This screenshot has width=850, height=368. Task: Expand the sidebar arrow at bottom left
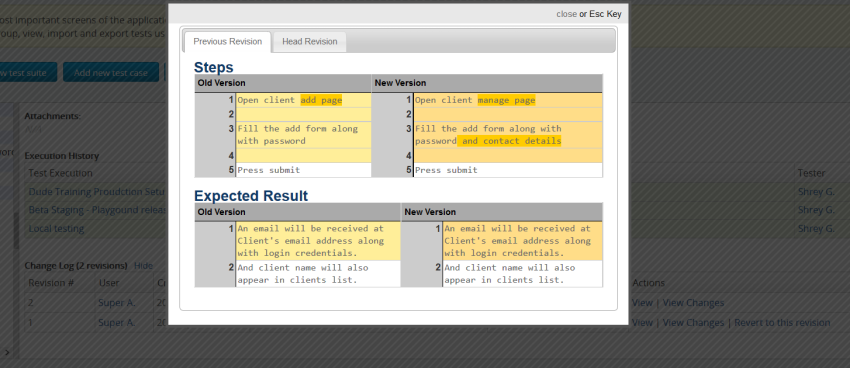7,352
